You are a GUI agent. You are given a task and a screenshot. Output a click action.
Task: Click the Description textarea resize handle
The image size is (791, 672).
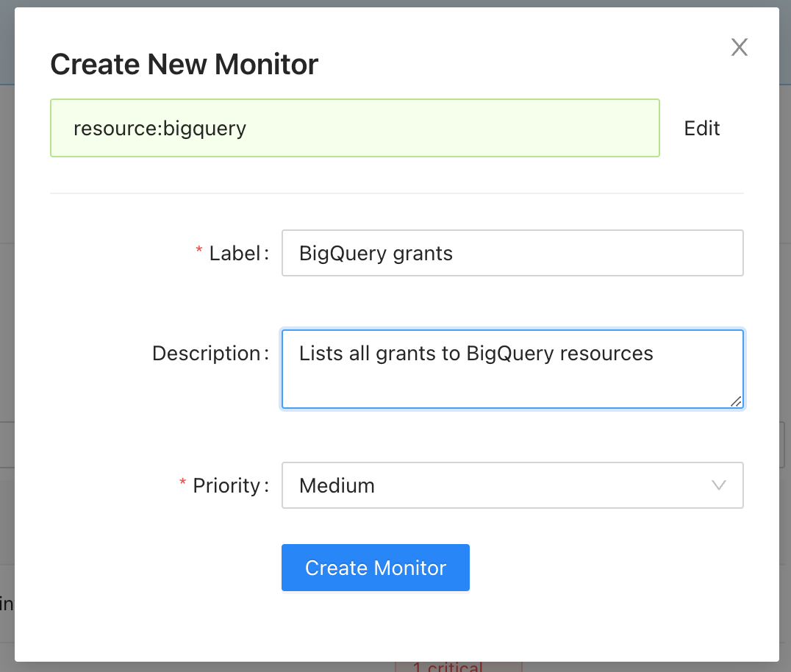click(x=736, y=401)
